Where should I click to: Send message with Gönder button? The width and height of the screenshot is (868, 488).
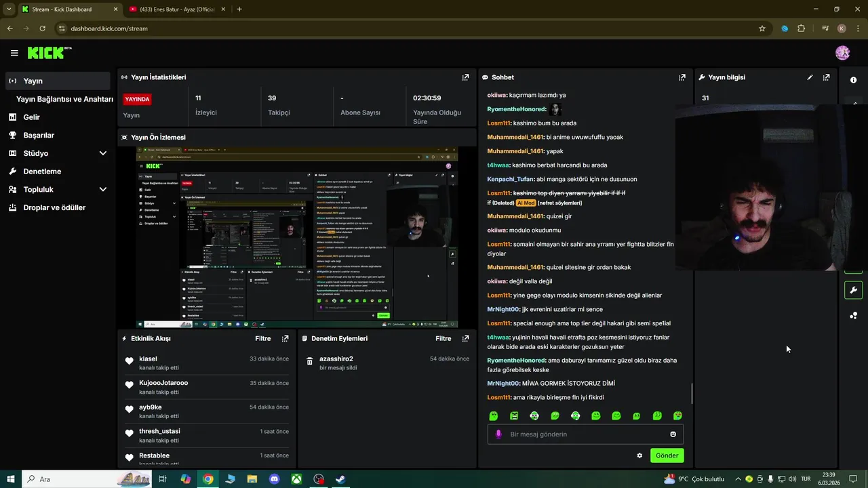pyautogui.click(x=667, y=455)
